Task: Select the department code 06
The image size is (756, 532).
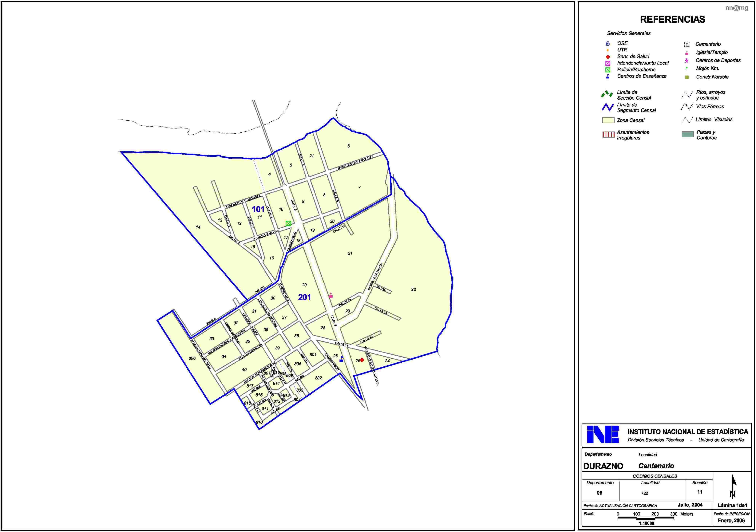Action: (600, 493)
